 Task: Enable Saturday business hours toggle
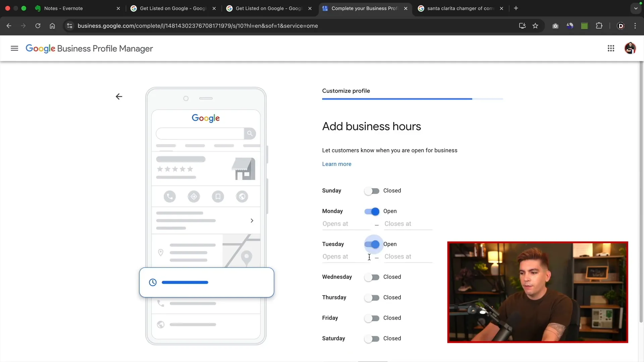[x=372, y=339]
